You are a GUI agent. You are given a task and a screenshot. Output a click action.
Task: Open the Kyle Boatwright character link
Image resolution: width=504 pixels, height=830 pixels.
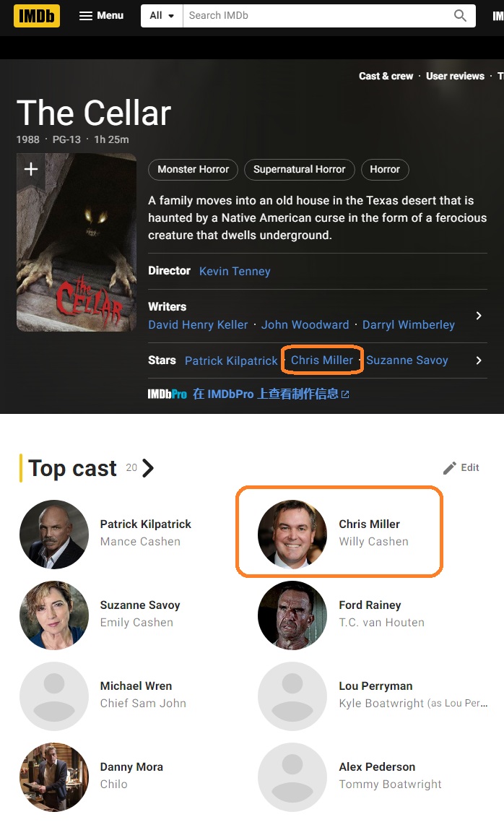click(x=381, y=704)
